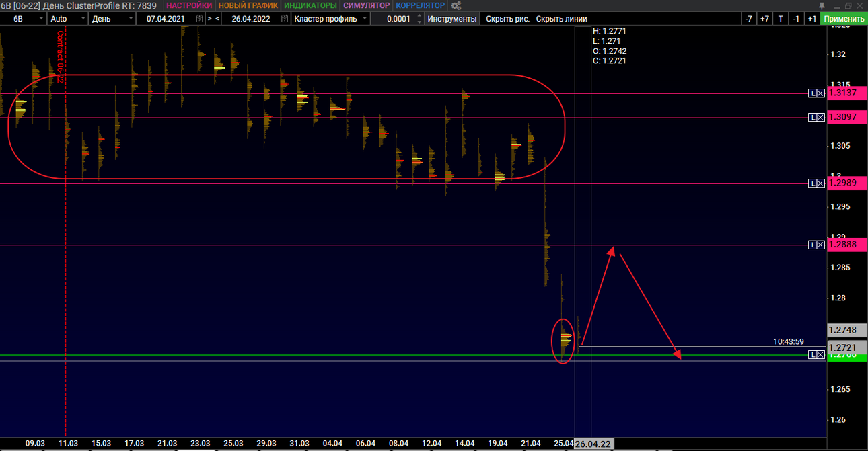Open the НОВЫЙ ГРАФИК menu

(x=248, y=5)
